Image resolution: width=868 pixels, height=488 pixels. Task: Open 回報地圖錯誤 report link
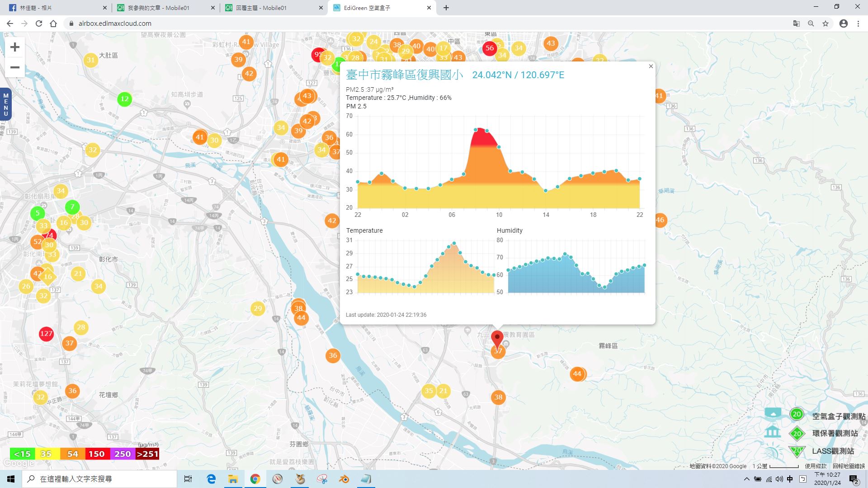(849, 466)
